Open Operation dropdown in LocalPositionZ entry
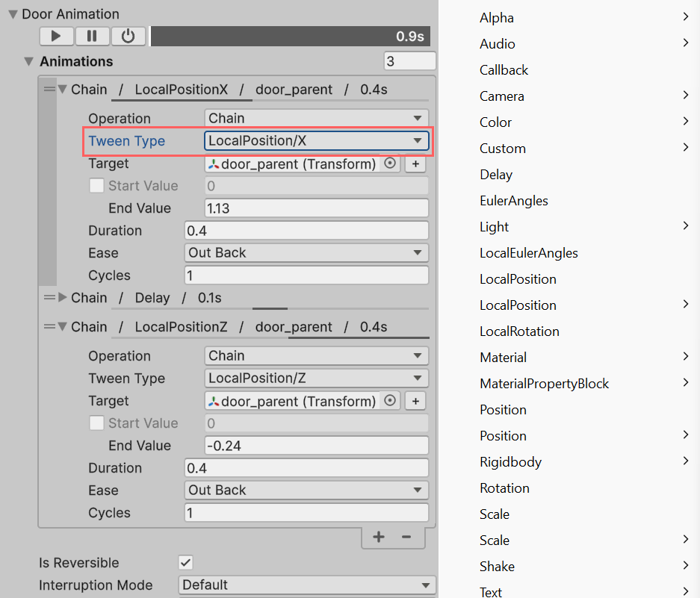The width and height of the screenshot is (700, 598). (x=317, y=355)
